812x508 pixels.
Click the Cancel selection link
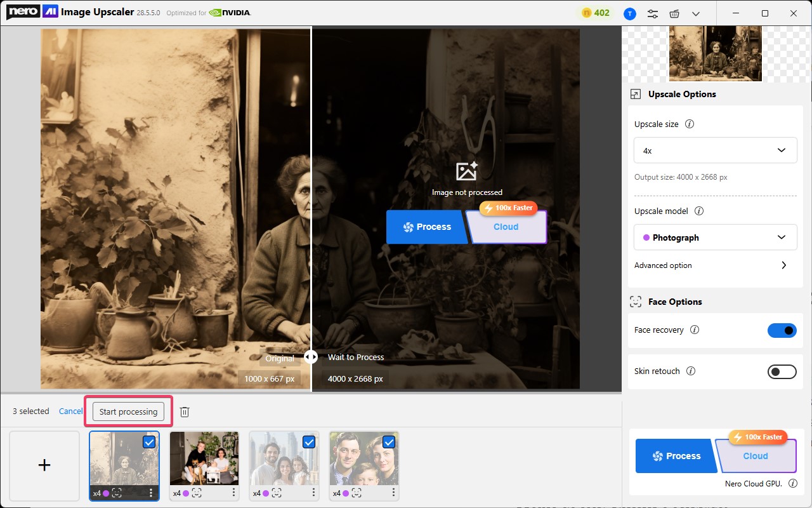click(70, 411)
